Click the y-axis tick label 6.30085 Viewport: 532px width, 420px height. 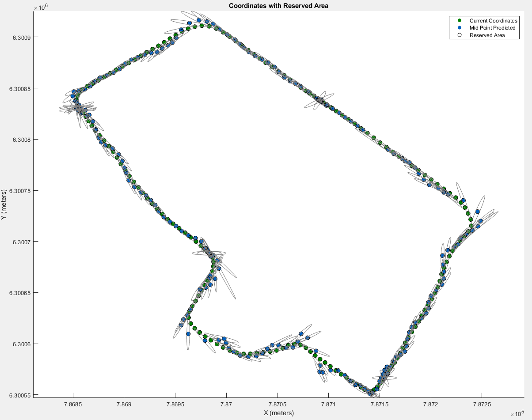point(19,88)
